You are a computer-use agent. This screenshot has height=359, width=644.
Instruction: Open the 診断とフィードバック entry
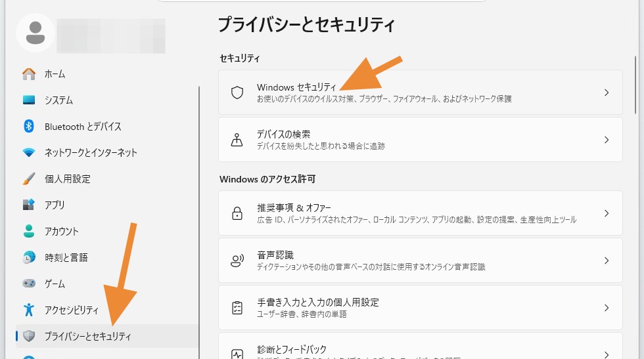421,346
